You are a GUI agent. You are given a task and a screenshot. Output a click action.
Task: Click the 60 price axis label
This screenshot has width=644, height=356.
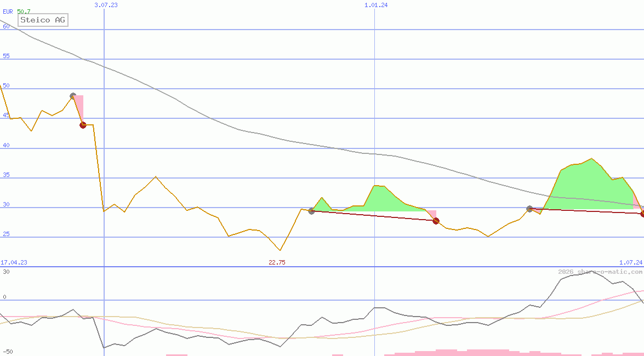6,26
